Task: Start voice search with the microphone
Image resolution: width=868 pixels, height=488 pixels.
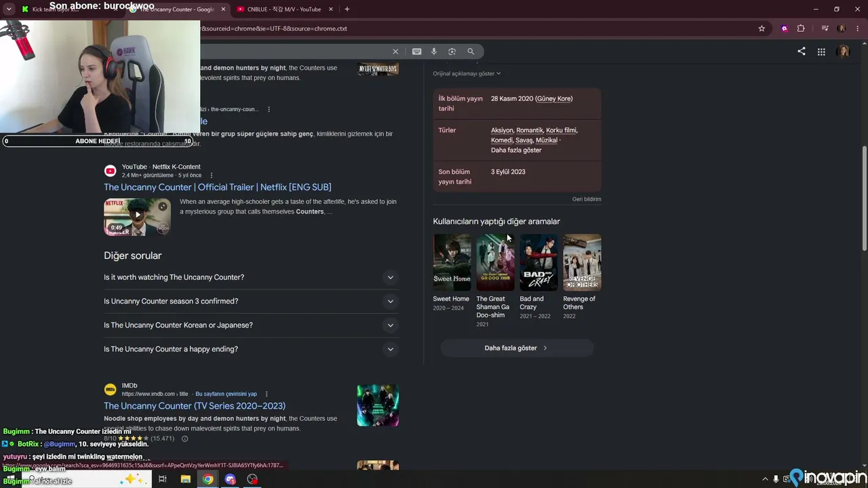Action: click(x=434, y=52)
